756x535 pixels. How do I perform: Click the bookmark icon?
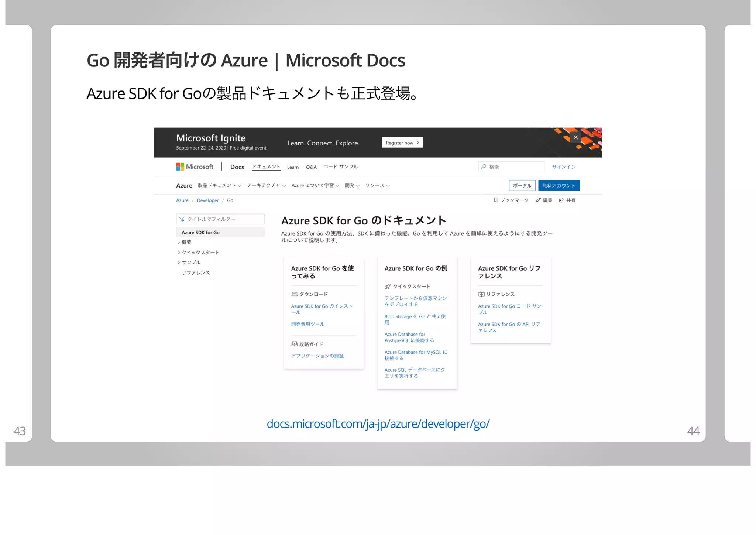pyautogui.click(x=495, y=200)
